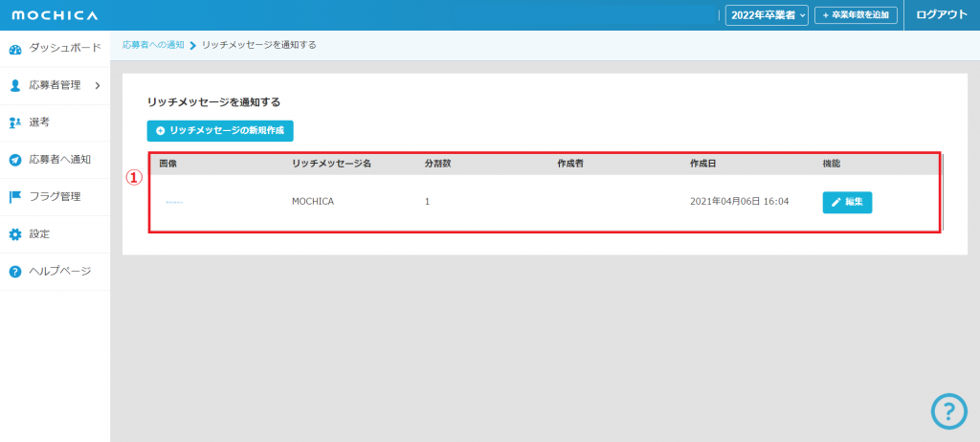Screen dimensions: 980x442
Task: Click the settings gear icon in sidebar
Action: tap(14, 234)
